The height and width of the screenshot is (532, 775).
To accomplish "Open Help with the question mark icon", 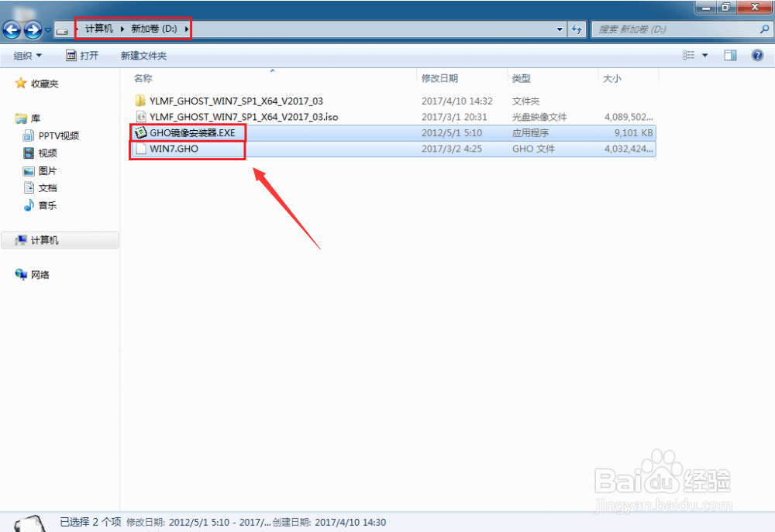I will click(x=757, y=55).
